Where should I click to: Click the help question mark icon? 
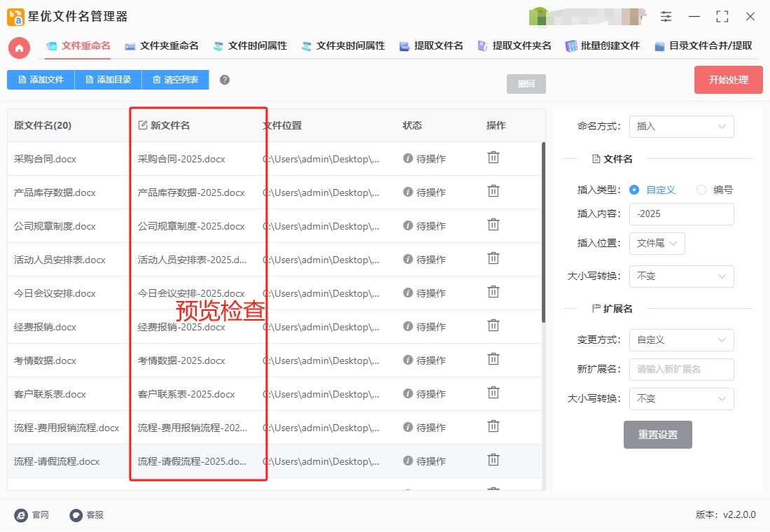coord(225,80)
